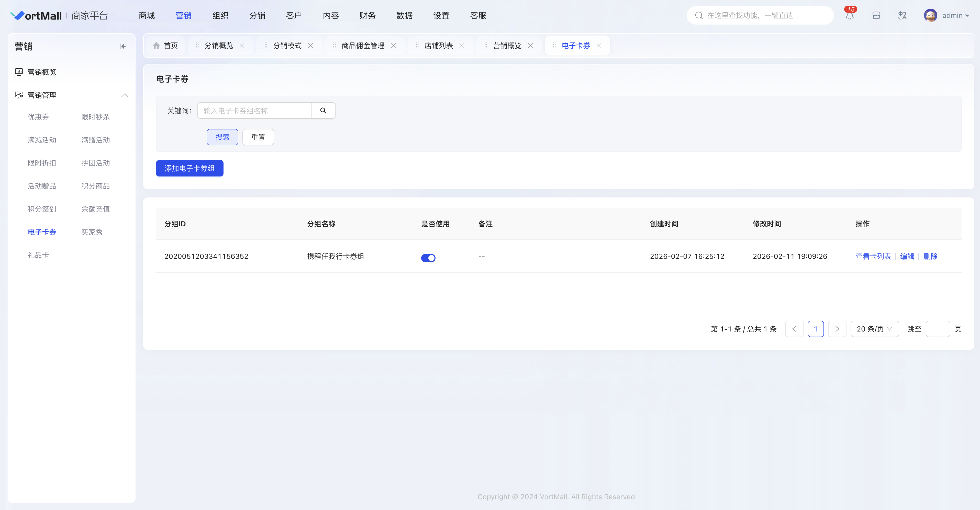The width and height of the screenshot is (980, 510).
Task: Open the 20 条/页 page size dropdown
Action: click(875, 329)
